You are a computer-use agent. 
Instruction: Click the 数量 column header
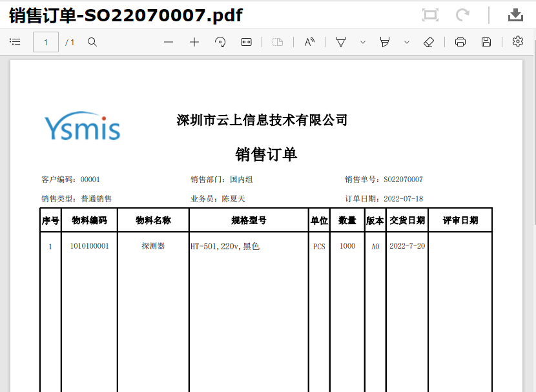coord(347,220)
